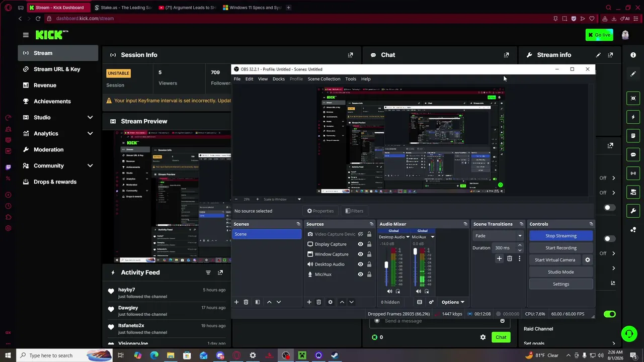The height and width of the screenshot is (362, 644).
Task: Unlock the Display Capture source
Action: coord(369,244)
